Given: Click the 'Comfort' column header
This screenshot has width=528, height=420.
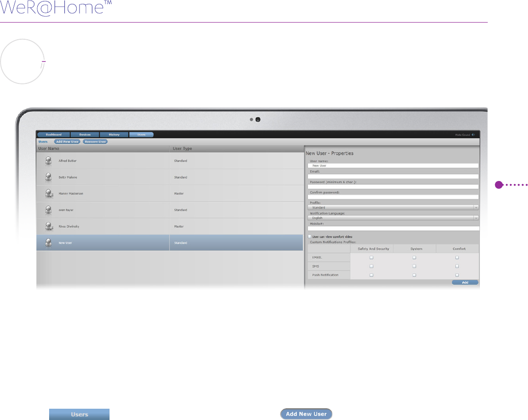Looking at the screenshot, I should [459, 249].
